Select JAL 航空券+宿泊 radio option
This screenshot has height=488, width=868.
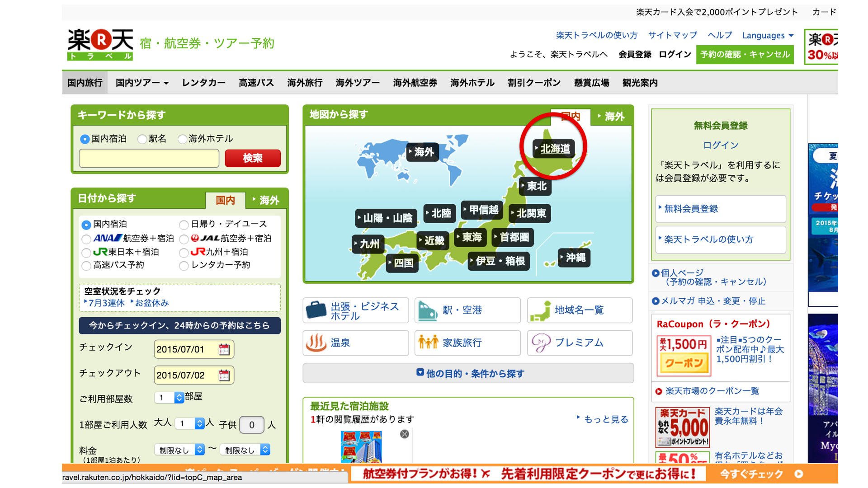point(184,239)
